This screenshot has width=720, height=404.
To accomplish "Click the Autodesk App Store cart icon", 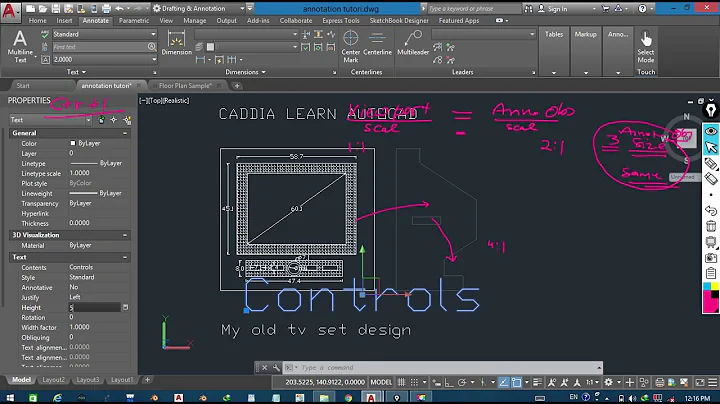I will pos(605,8).
